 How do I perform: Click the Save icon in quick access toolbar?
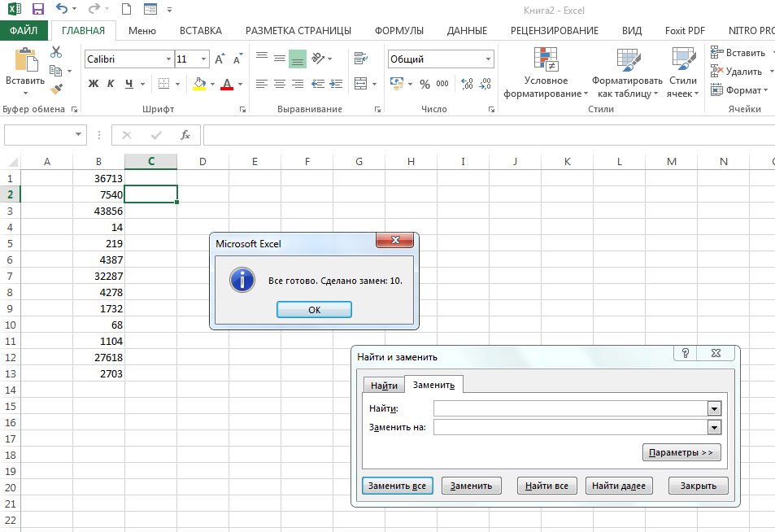tap(38, 10)
